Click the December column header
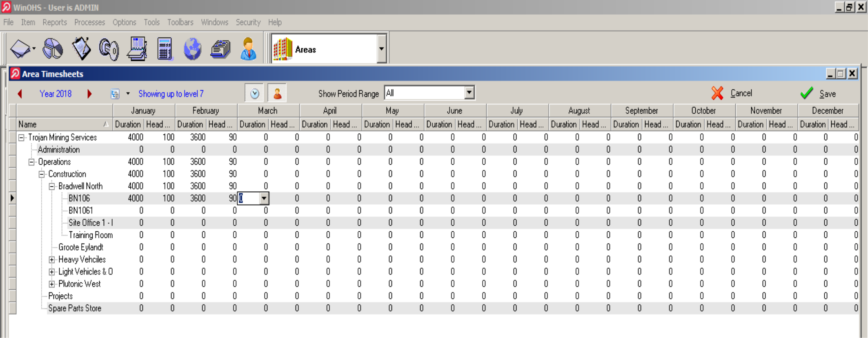 828,110
